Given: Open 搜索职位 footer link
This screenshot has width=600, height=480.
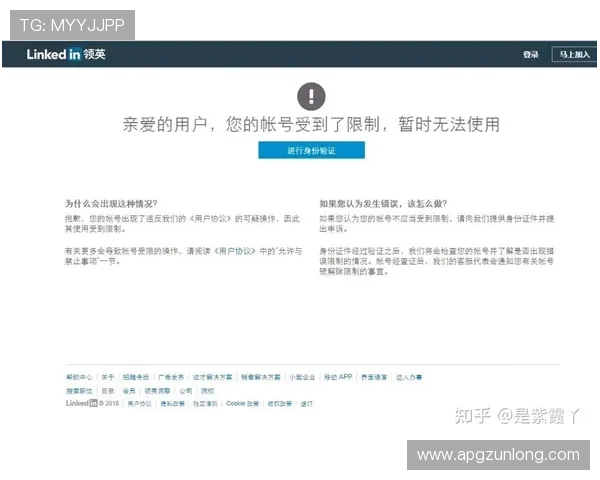Looking at the screenshot, I should click(x=79, y=391).
